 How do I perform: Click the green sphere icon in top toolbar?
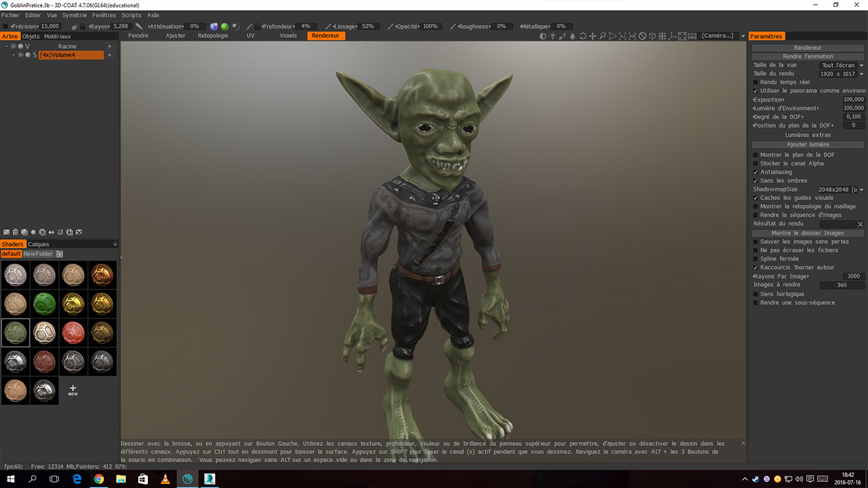point(224,26)
